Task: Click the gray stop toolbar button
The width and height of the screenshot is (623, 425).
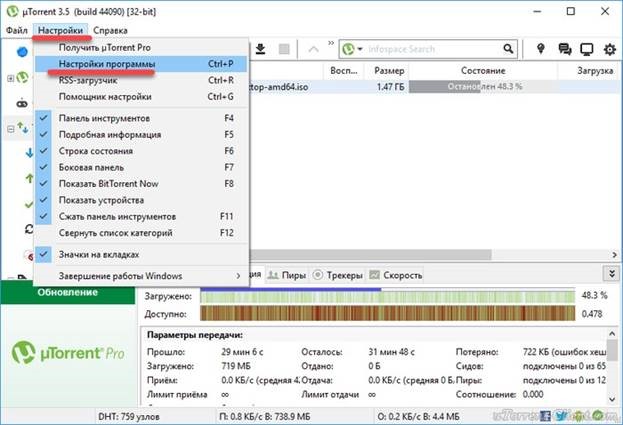Action: click(x=284, y=49)
